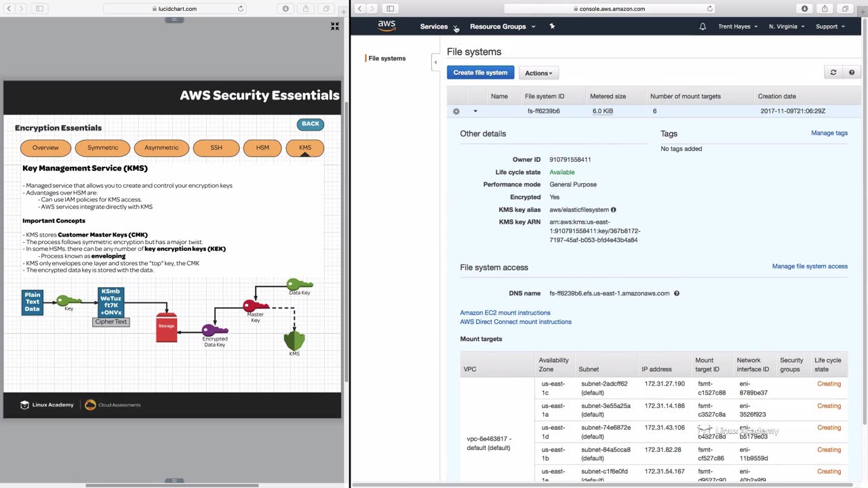Image resolution: width=868 pixels, height=488 pixels.
Task: Open the Support dropdown menu
Action: [830, 26]
